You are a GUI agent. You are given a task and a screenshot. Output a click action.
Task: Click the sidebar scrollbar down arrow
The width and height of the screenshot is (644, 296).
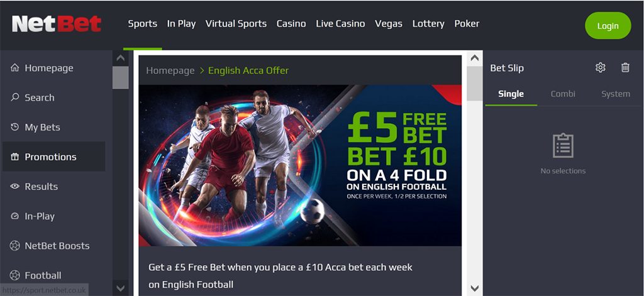(120, 288)
